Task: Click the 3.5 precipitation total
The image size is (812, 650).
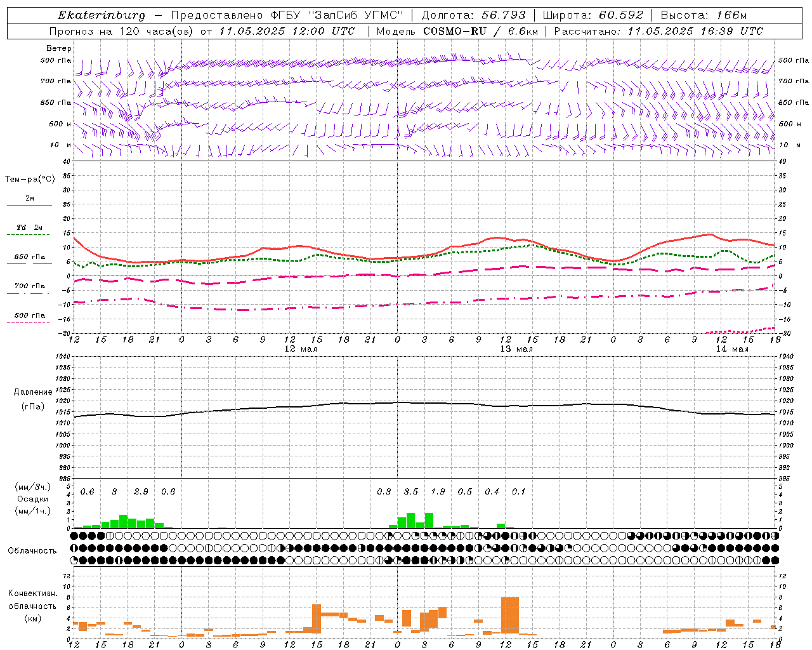Action: point(411,492)
